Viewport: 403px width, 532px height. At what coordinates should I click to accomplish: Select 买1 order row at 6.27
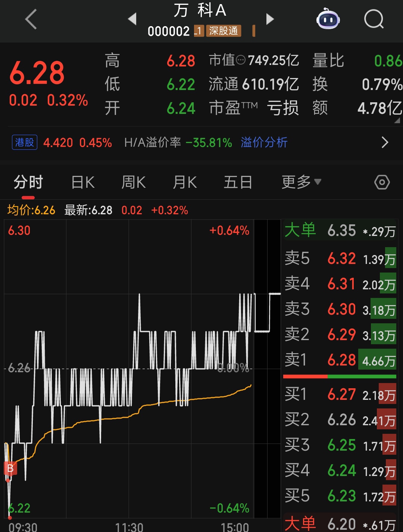click(340, 394)
